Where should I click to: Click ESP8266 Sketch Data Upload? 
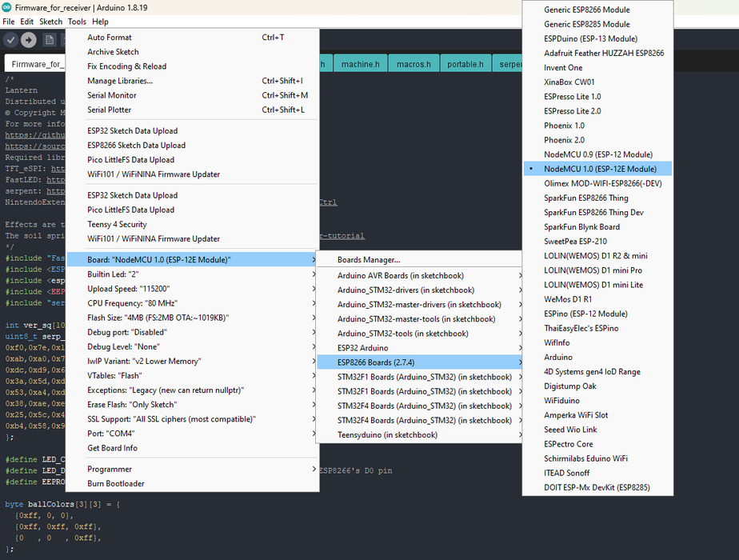(193, 145)
